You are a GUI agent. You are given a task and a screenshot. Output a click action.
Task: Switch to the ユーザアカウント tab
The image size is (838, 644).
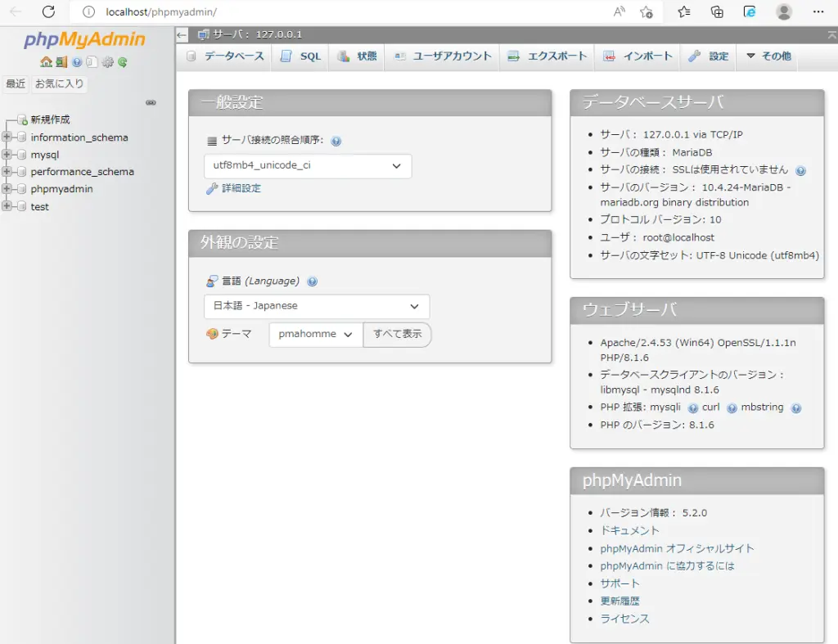coord(443,56)
